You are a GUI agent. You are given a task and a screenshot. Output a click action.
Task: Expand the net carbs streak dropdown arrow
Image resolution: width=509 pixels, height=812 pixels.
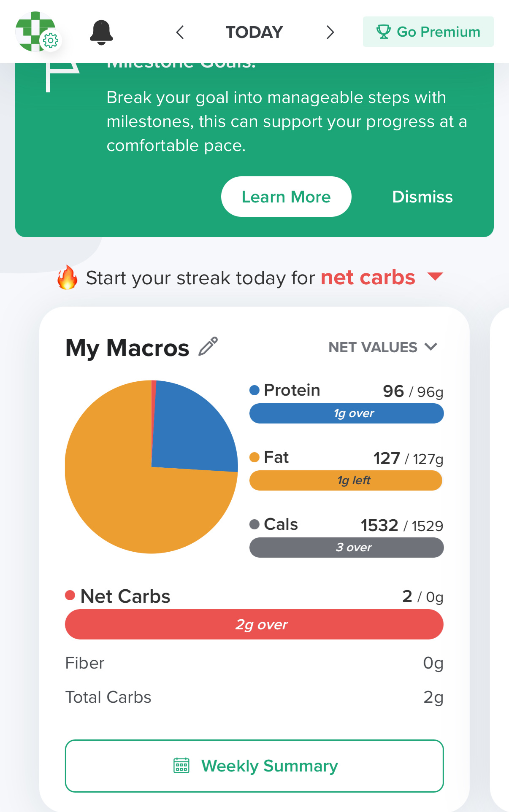tap(435, 277)
